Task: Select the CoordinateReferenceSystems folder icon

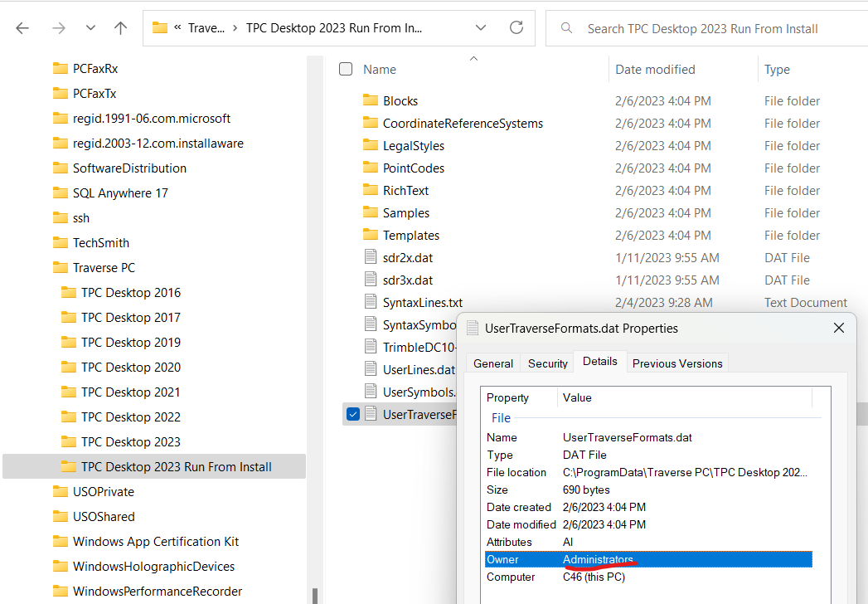Action: pos(371,123)
